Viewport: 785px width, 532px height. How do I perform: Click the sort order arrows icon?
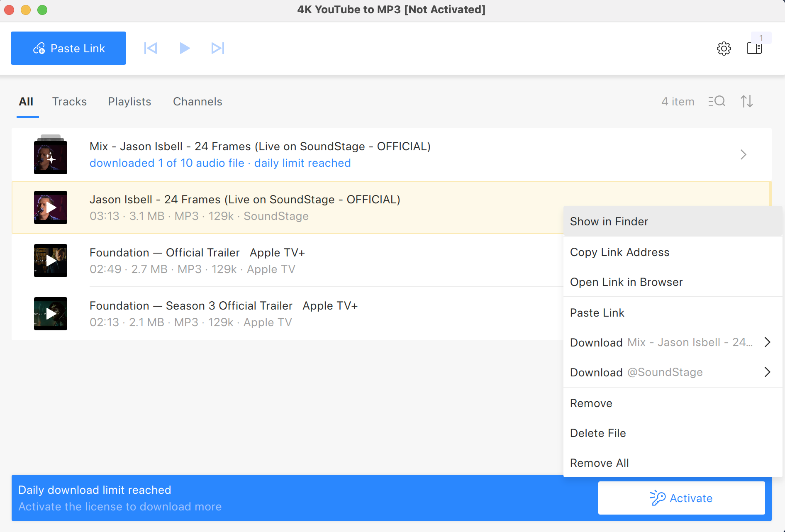click(746, 101)
